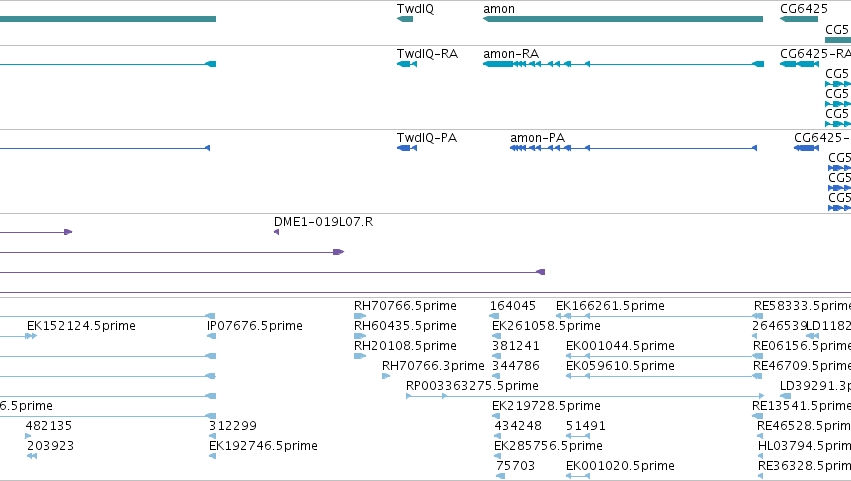The image size is (851, 481).
Task: Click the 434248 feature label
Action: pos(518,426)
